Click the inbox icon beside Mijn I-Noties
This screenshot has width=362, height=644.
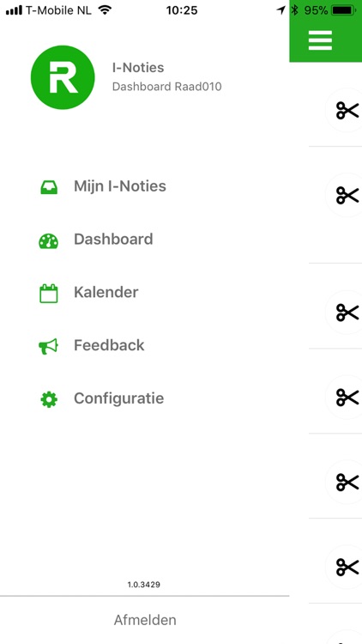tap(49, 187)
